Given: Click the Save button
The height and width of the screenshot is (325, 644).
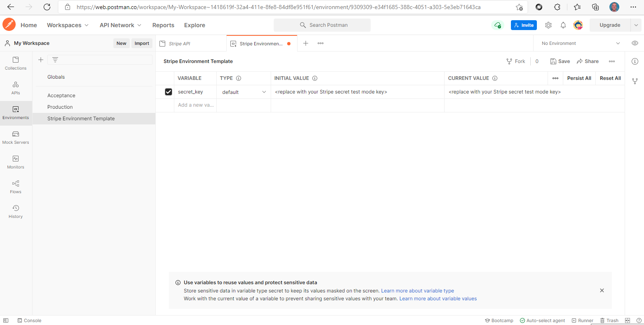Looking at the screenshot, I should [560, 61].
